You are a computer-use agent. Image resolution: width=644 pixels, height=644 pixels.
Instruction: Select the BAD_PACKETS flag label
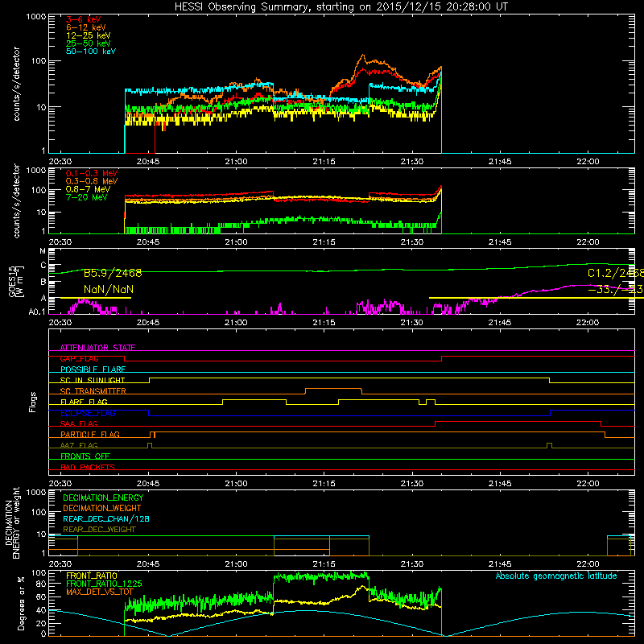88,467
